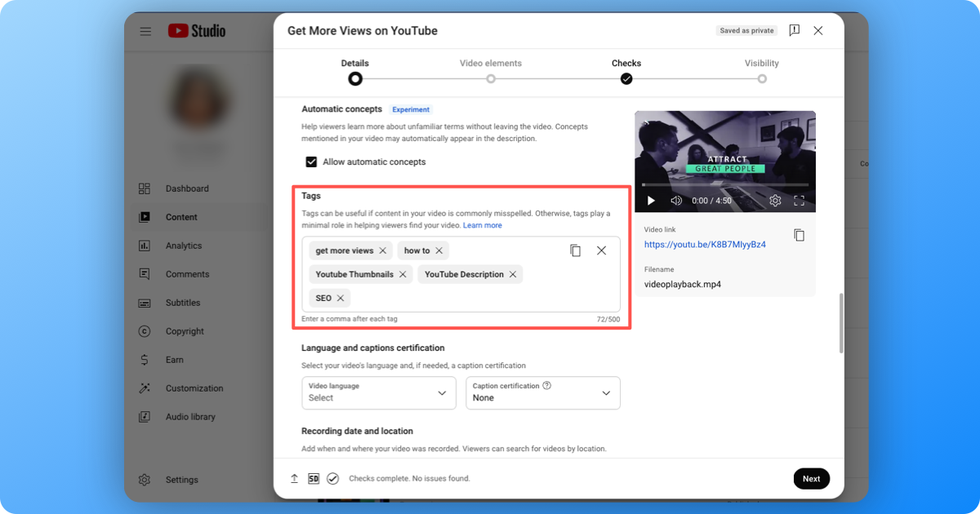Expand the Video language dropdown
Image resolution: width=980 pixels, height=514 pixels.
[379, 392]
